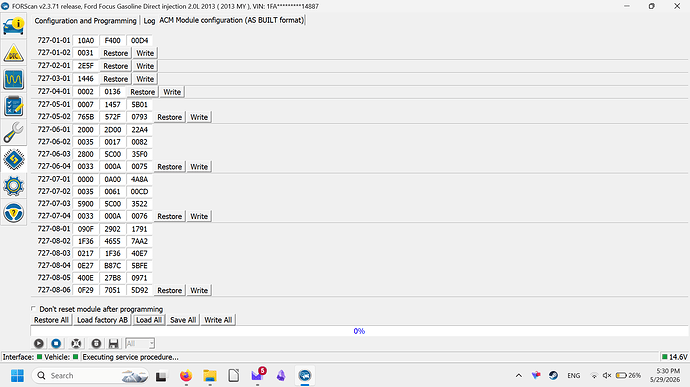Click the muted volume tray icon

tap(607, 376)
